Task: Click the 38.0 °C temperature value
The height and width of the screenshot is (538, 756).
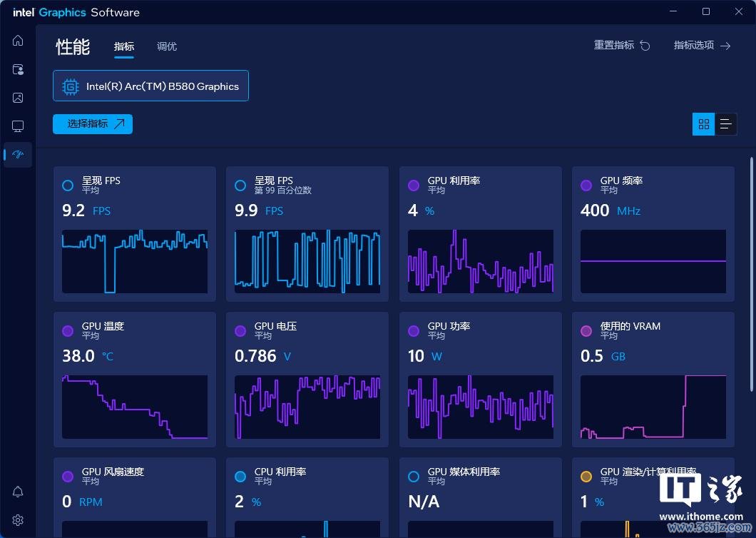Action: point(88,356)
